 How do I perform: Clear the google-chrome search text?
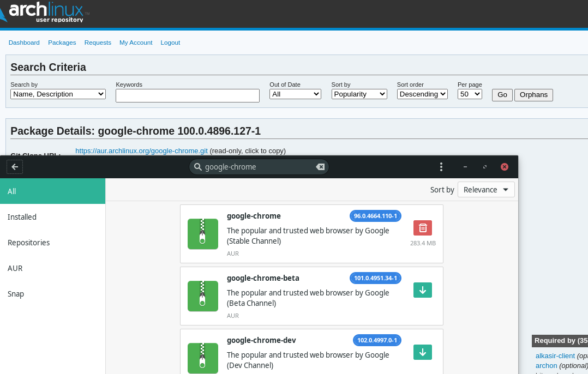(320, 167)
